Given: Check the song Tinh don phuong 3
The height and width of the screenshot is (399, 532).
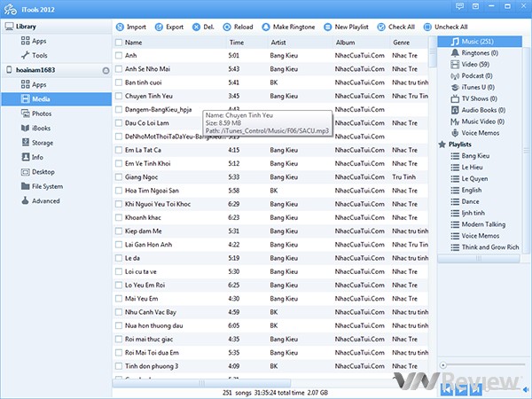Looking at the screenshot, I should pos(119,366).
